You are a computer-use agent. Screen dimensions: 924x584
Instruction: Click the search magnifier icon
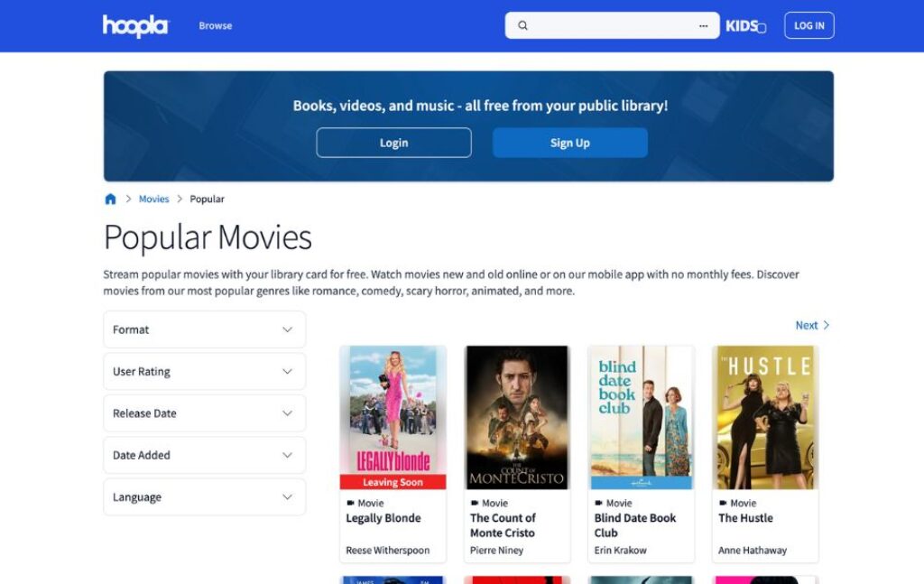522,25
